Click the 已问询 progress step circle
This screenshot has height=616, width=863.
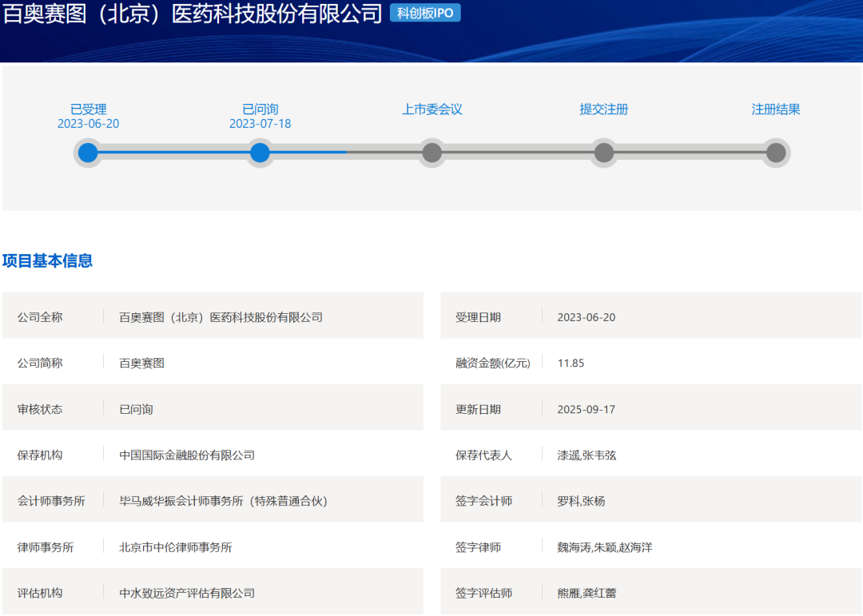click(260, 153)
